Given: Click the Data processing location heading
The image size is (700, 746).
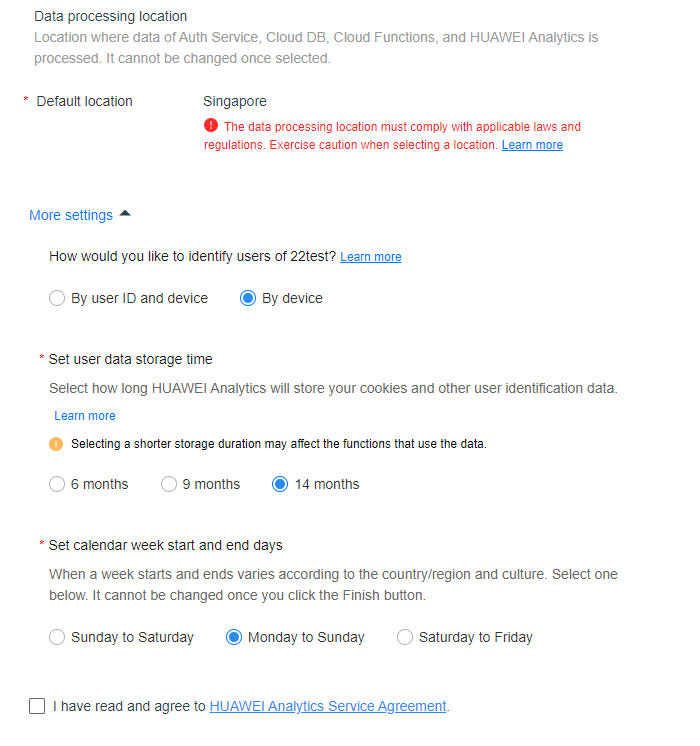Looking at the screenshot, I should [x=110, y=16].
